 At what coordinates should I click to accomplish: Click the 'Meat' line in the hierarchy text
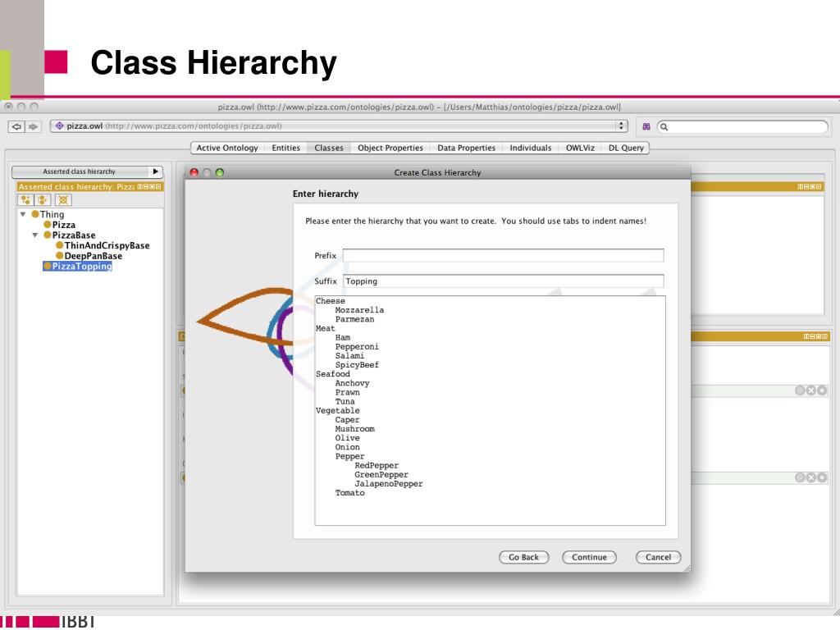click(325, 328)
